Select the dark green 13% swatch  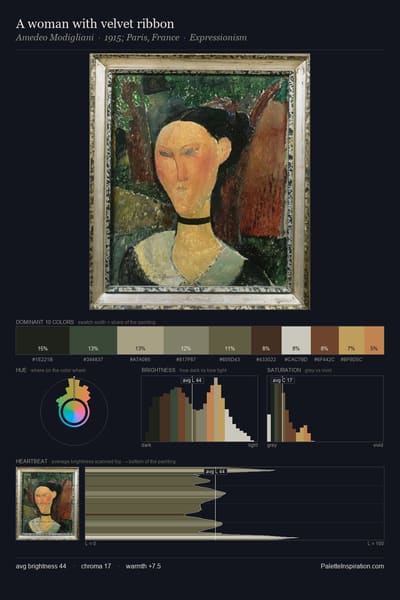pos(93,340)
